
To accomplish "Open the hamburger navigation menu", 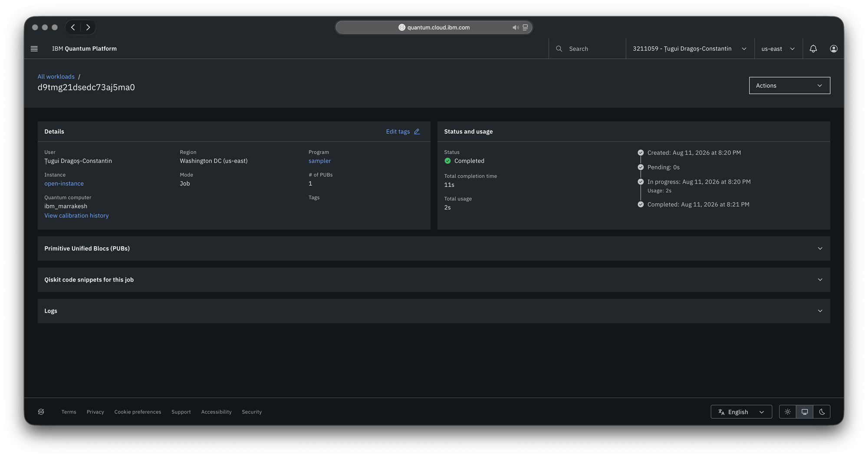I will tap(34, 49).
